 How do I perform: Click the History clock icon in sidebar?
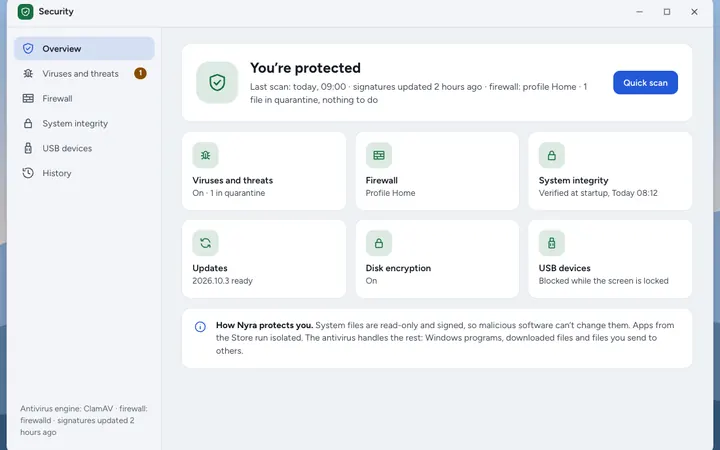click(28, 173)
